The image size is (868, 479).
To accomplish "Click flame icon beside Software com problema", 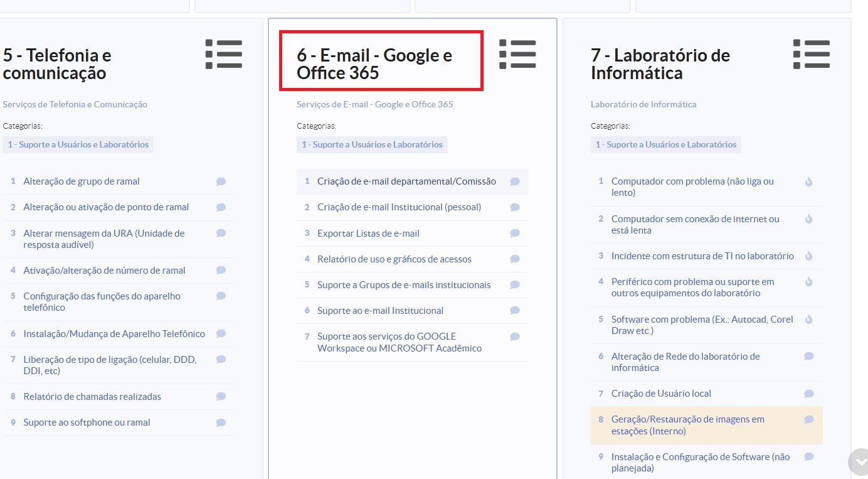I will click(809, 319).
